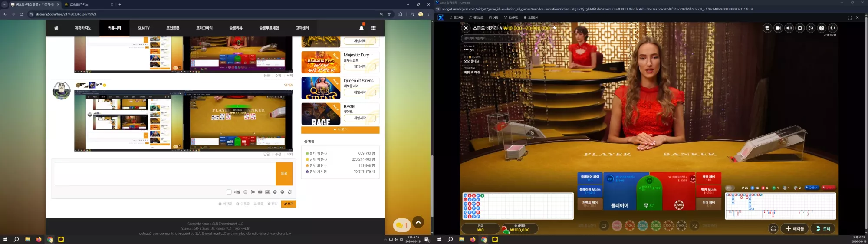Add Speed Baccarat A to favorites star
Screen dimensions: 868x244
pyautogui.click(x=554, y=28)
